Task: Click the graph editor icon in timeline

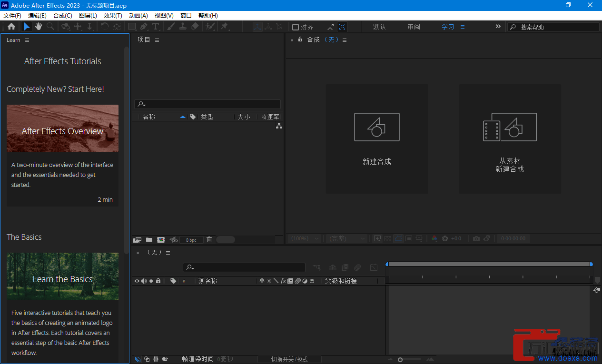Action: 374,267
